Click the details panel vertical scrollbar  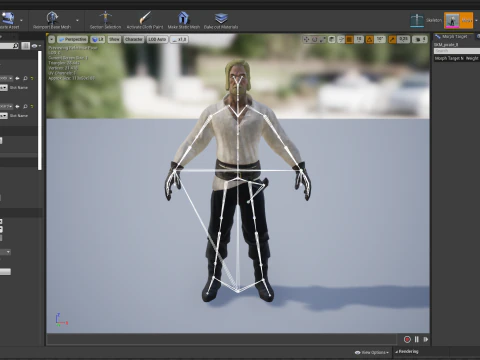40,110
